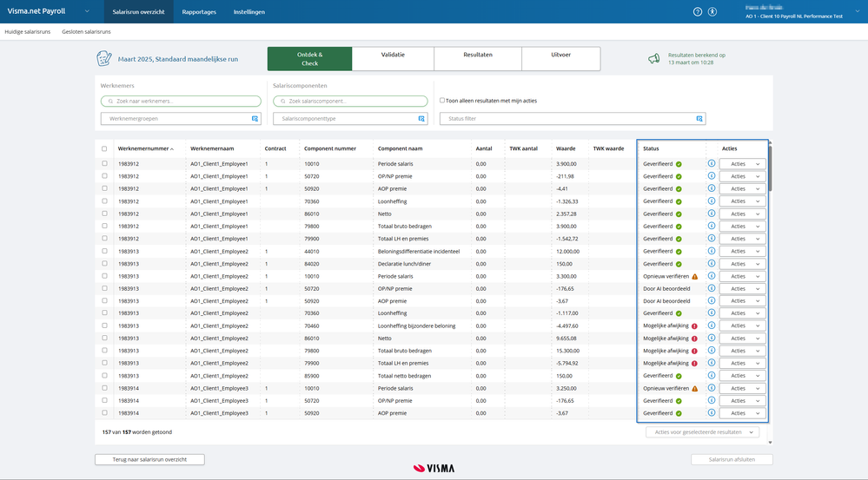Switch to the Uitvoer step tab
The width and height of the screenshot is (868, 480).
point(560,59)
